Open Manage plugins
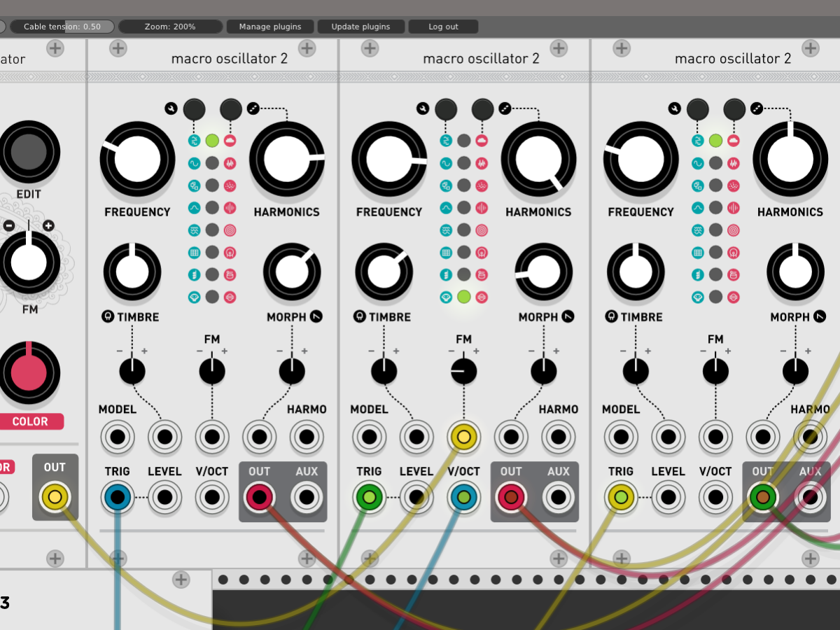 [x=270, y=27]
